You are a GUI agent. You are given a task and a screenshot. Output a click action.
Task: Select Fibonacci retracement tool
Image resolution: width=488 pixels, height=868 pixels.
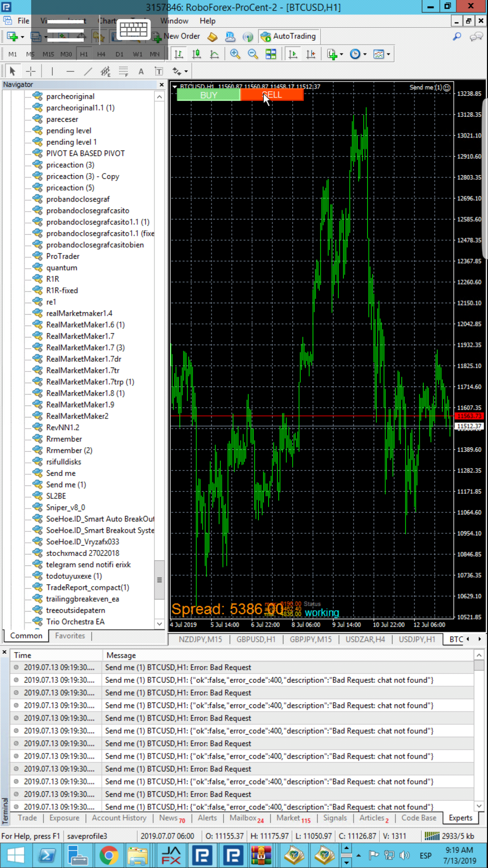[123, 71]
